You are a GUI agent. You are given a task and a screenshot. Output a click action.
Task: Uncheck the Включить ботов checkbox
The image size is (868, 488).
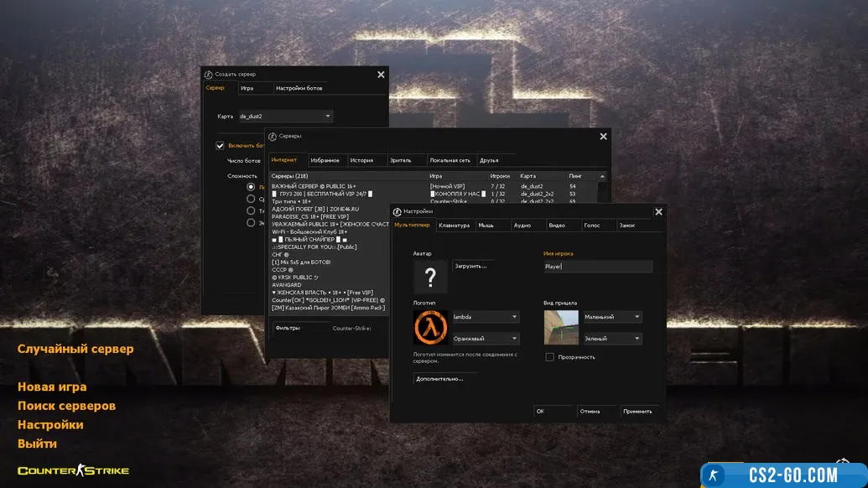tap(221, 145)
